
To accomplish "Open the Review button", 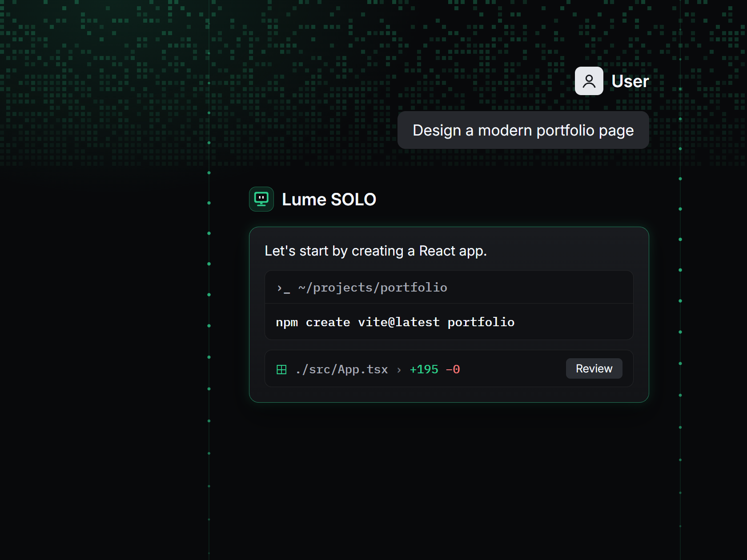I will click(x=594, y=368).
